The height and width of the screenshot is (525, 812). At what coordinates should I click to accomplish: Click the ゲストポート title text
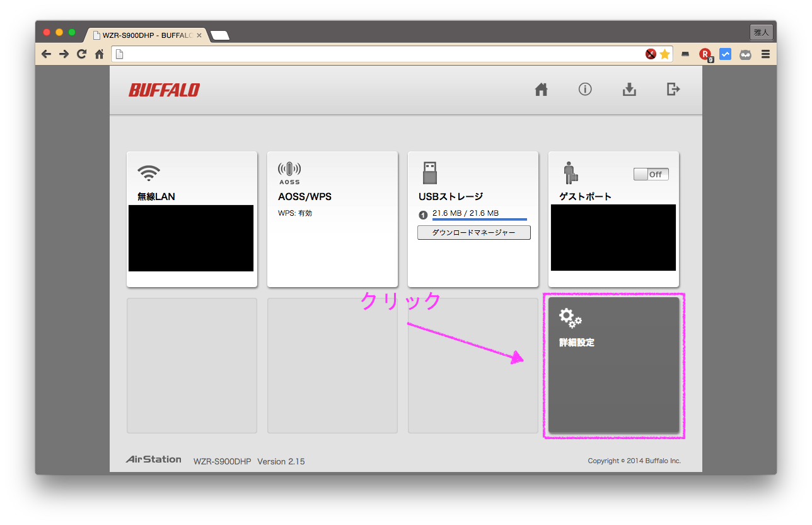(586, 196)
